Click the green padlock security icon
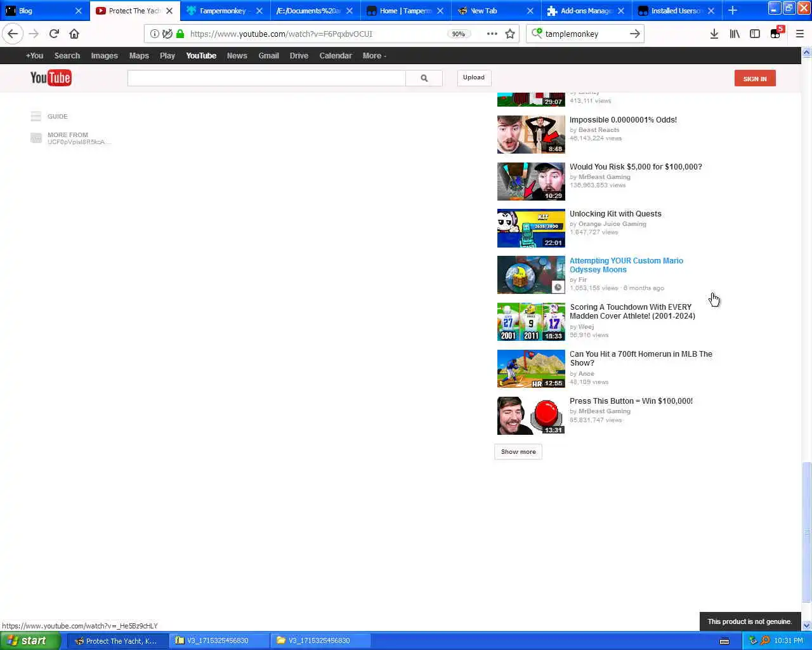The image size is (812, 650). (180, 34)
